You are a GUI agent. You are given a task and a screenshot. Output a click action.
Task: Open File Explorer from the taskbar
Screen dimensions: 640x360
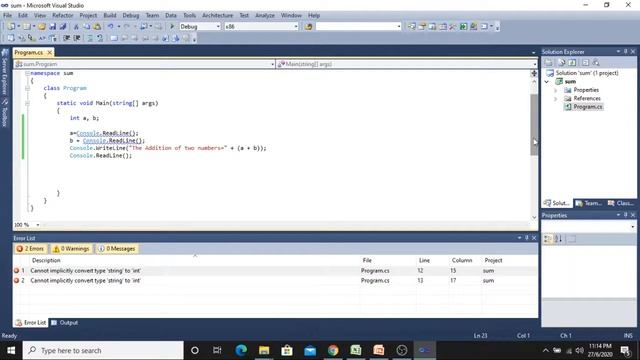pos(264,350)
